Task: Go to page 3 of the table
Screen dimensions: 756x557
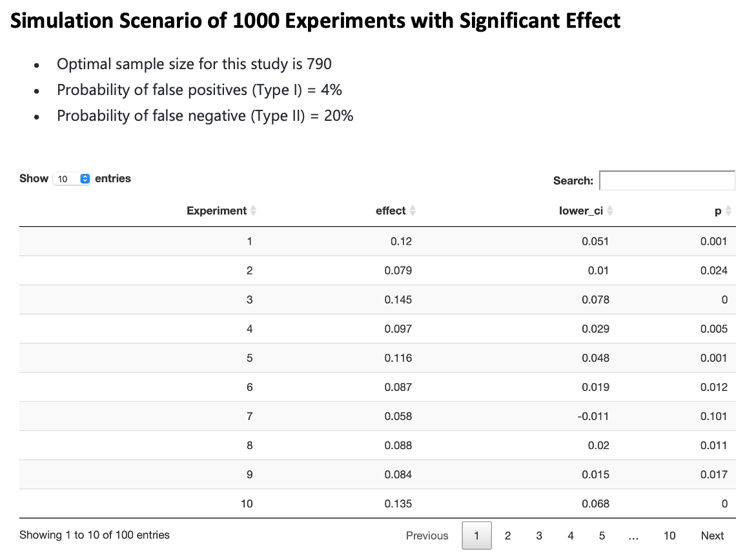Action: pos(539,536)
